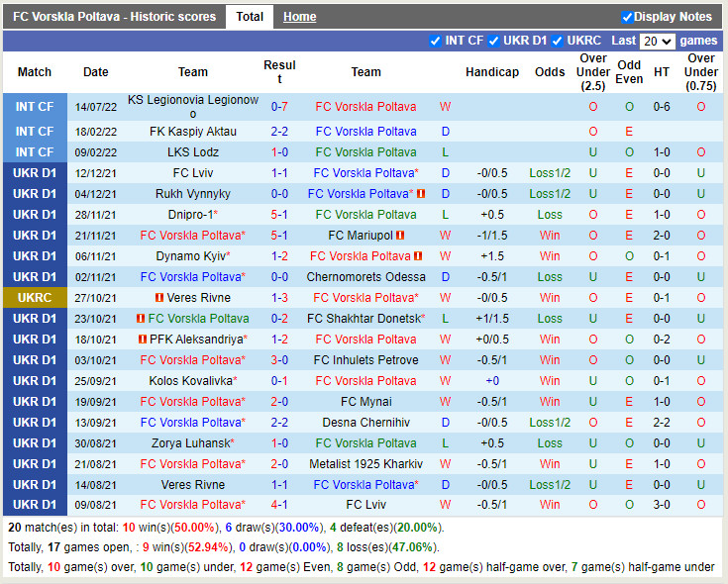Click the 4-1 score versus FC Lviv

point(279,504)
